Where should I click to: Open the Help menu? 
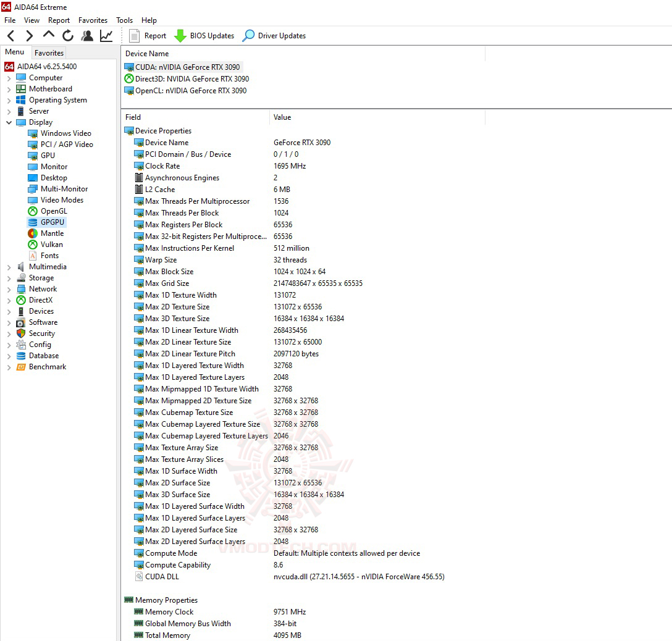(x=149, y=20)
